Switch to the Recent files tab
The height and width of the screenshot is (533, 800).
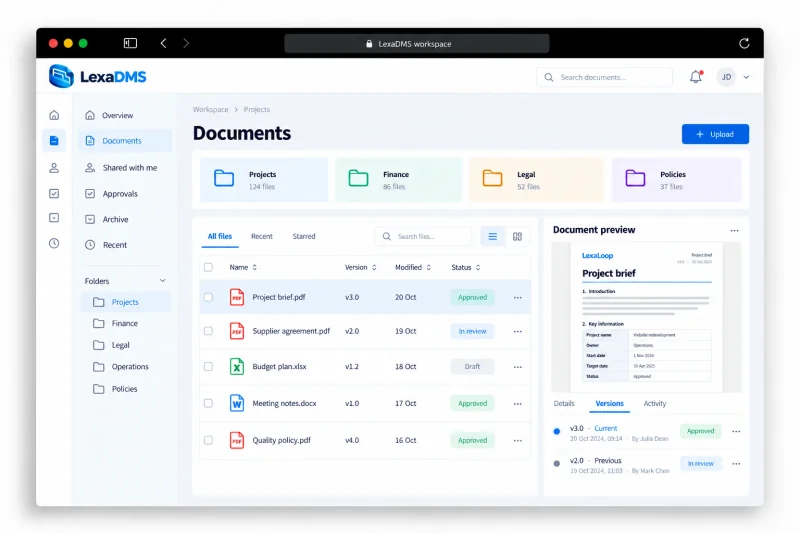click(262, 236)
